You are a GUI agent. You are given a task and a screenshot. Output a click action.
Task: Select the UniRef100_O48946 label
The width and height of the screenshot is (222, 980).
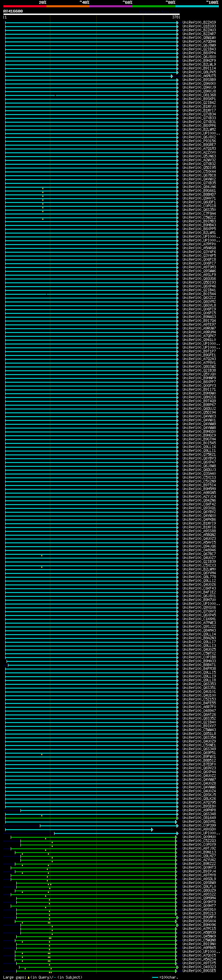[199, 550]
